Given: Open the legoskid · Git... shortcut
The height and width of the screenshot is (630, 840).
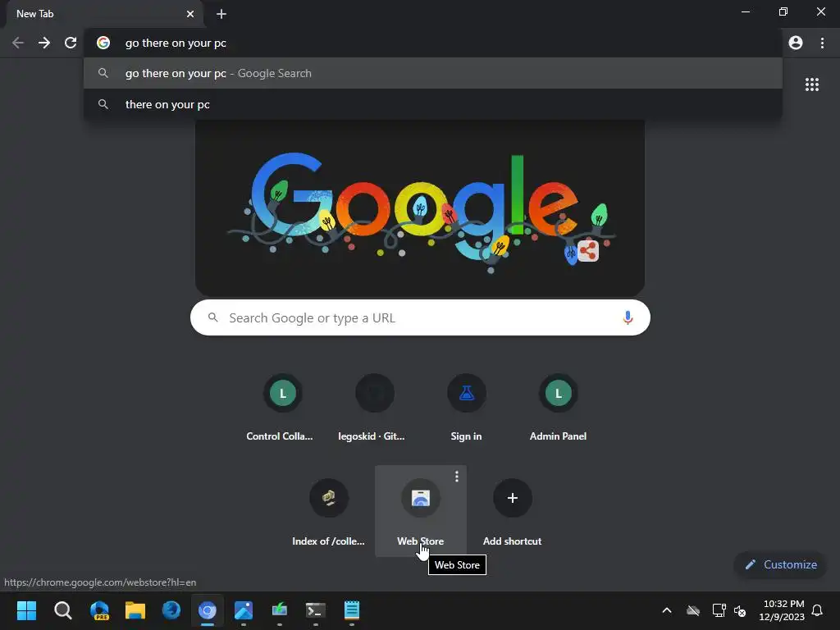Looking at the screenshot, I should click(x=374, y=409).
